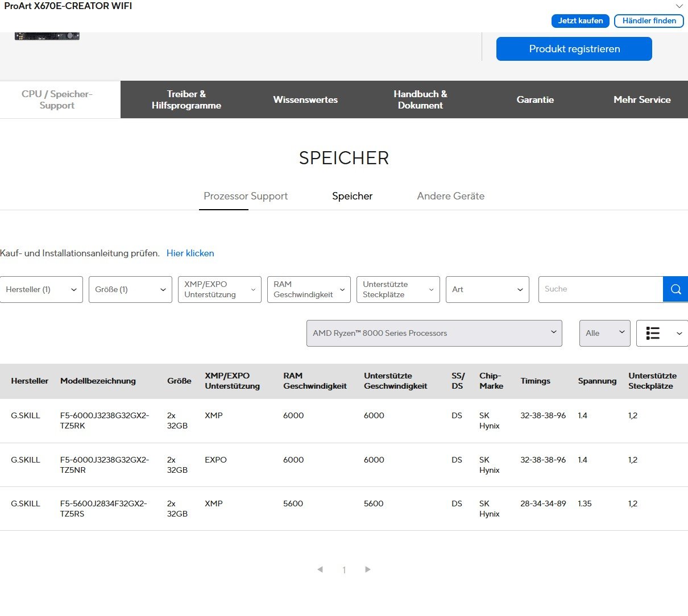Screen dimensions: 688x616
Task: Go to previous page arrow
Action: (x=320, y=569)
